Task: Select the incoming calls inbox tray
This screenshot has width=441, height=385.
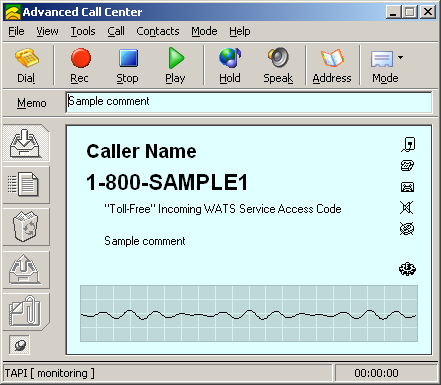Action: point(26,143)
